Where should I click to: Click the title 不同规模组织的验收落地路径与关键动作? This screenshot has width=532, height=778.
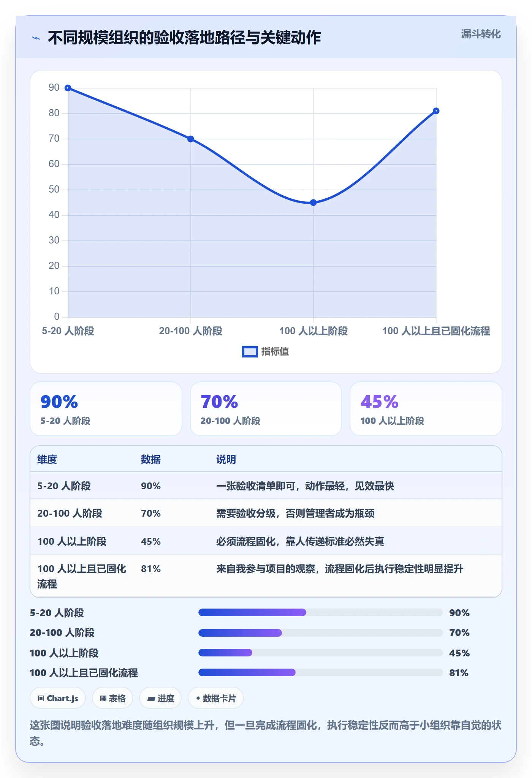pyautogui.click(x=184, y=38)
